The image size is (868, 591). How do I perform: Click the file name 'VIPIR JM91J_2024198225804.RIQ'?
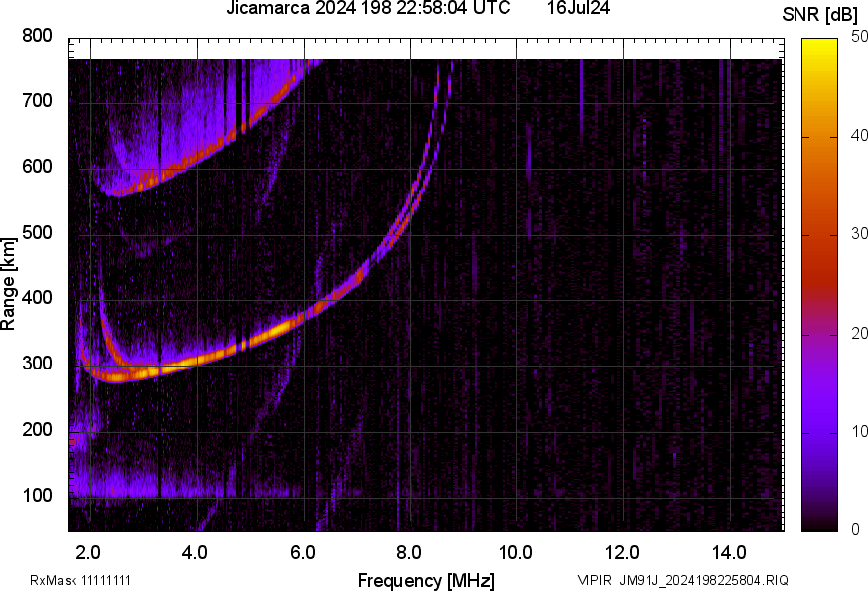click(682, 580)
